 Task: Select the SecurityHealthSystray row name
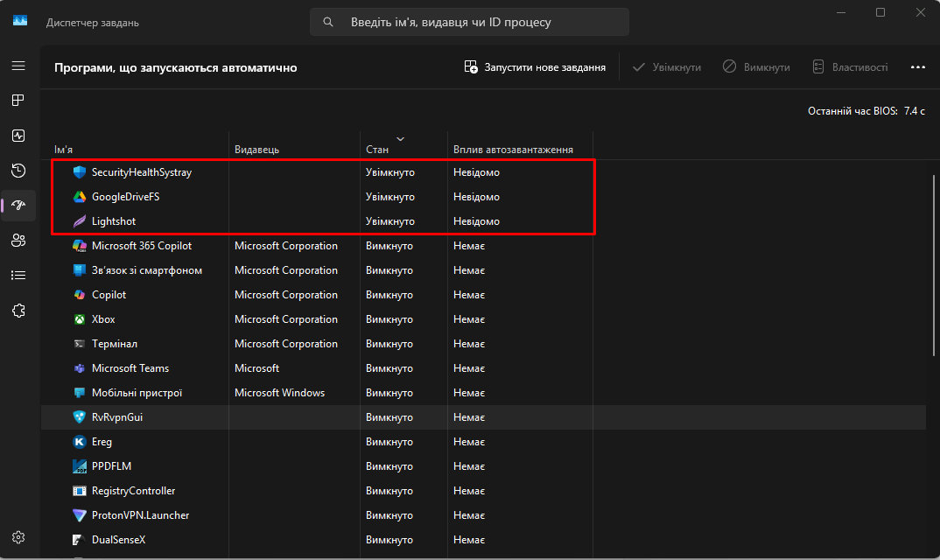[x=142, y=172]
